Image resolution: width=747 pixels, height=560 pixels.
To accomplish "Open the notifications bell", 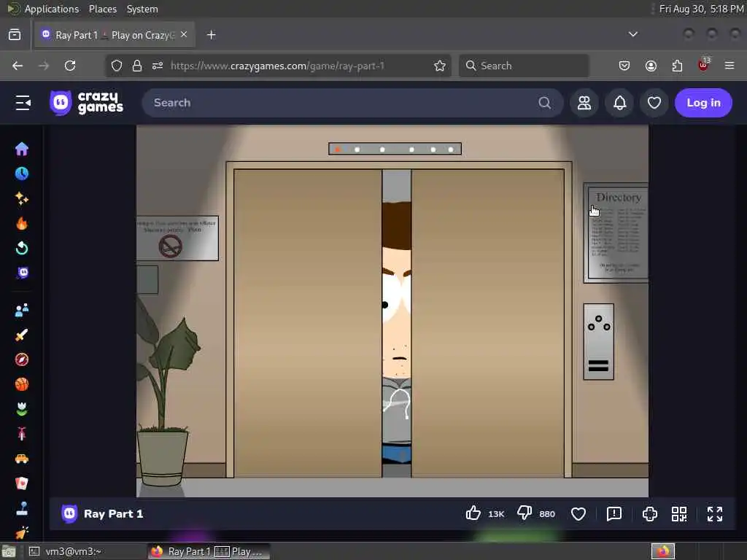I will [x=619, y=103].
